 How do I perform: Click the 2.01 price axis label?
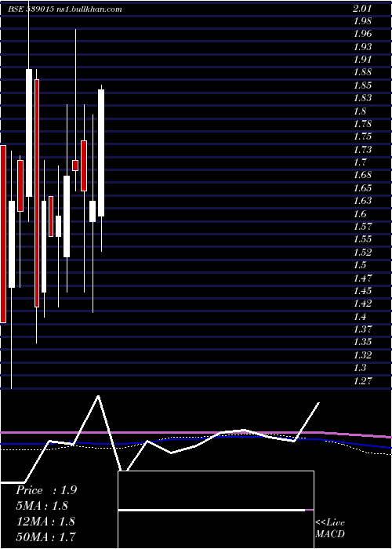coord(362,9)
